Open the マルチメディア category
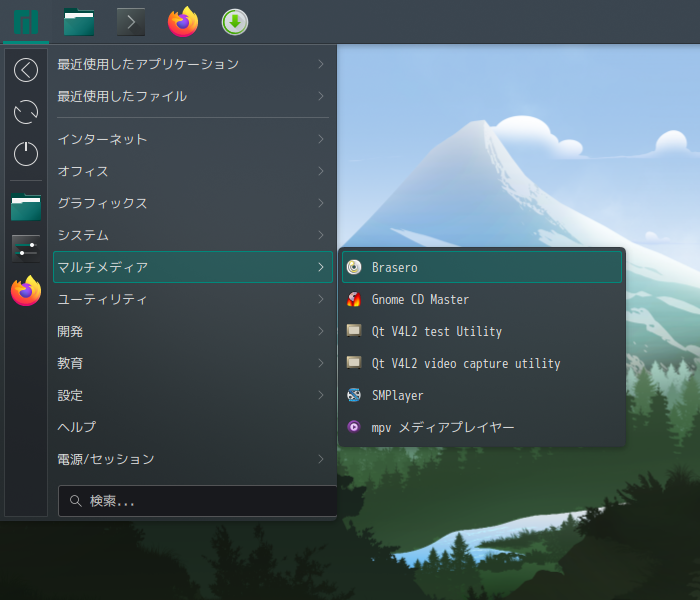The width and height of the screenshot is (700, 600). click(193, 267)
